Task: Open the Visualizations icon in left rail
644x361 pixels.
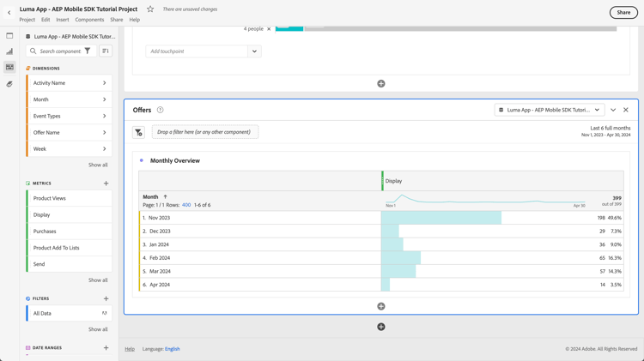Action: pyautogui.click(x=9, y=51)
